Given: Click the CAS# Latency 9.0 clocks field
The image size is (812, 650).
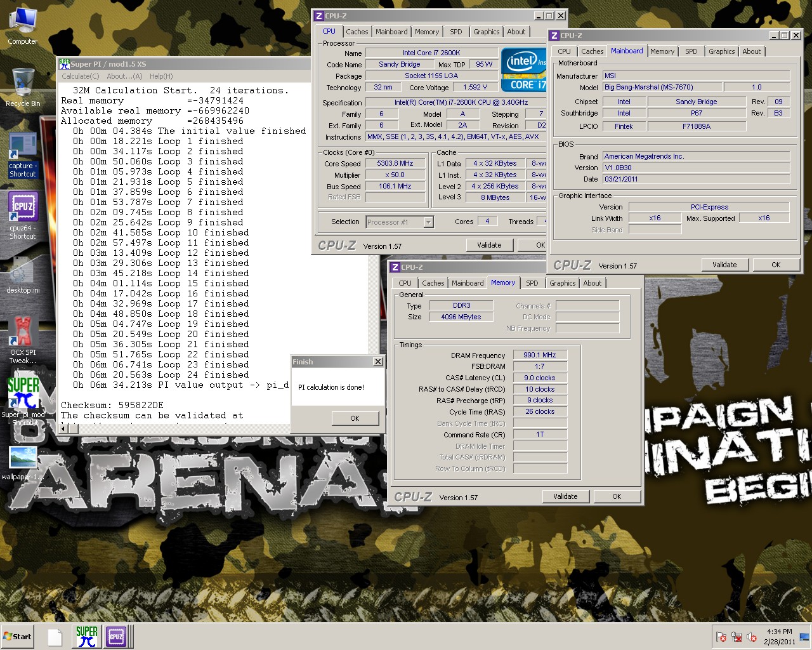Looking at the screenshot, I should coord(540,378).
